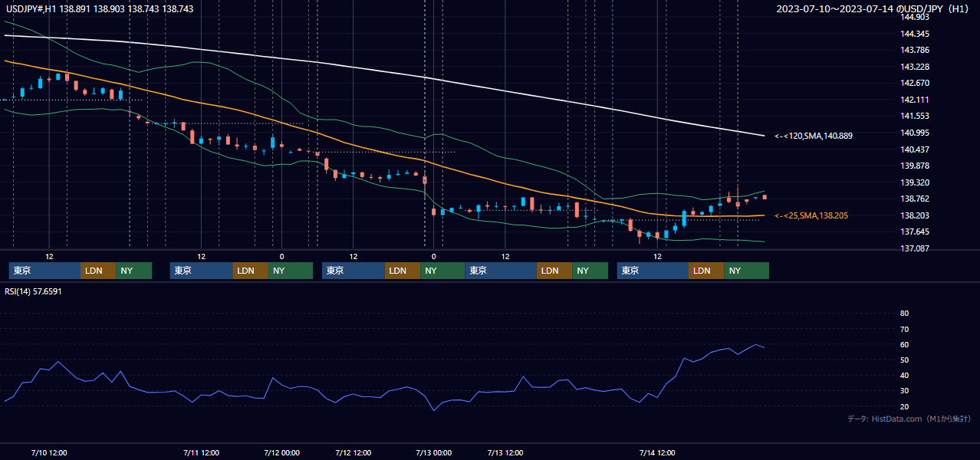This screenshot has height=460, width=980.
Task: Click the 7/12 00:00 date label
Action: tap(281, 452)
